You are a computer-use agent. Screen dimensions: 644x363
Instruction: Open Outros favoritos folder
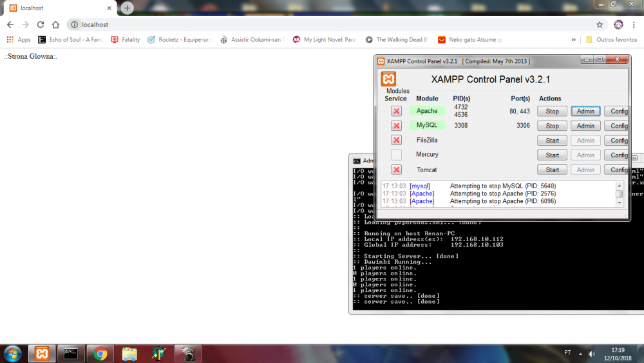pos(612,39)
